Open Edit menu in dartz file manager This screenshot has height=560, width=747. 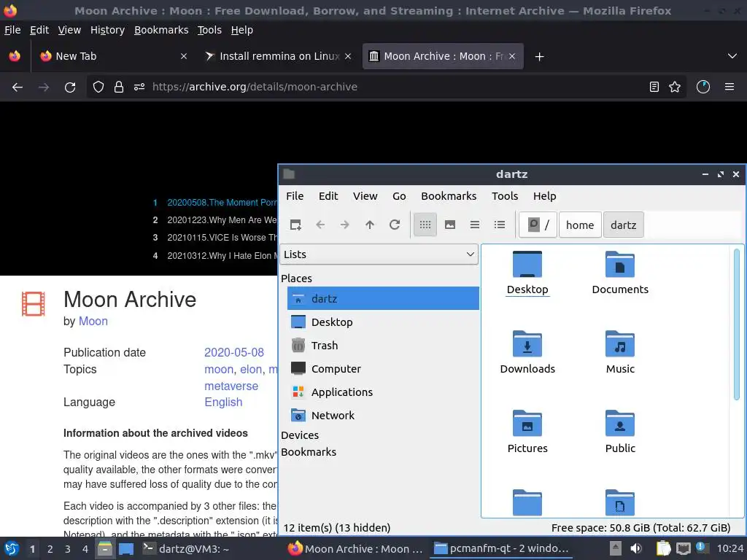(328, 195)
